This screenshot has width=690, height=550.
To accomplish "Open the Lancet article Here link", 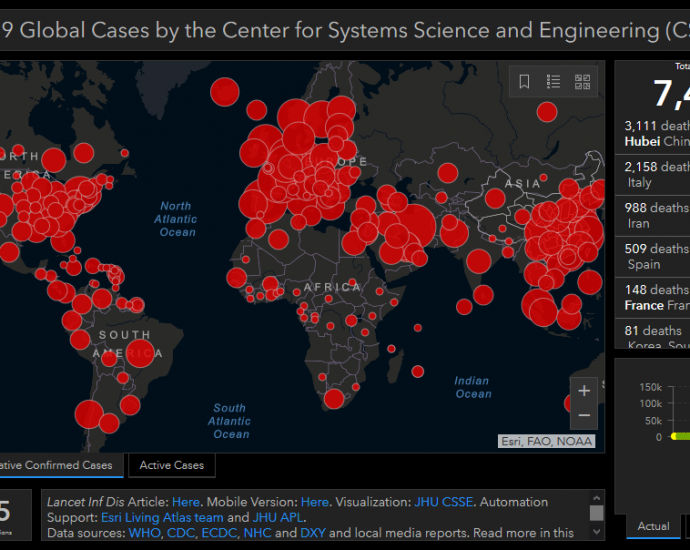I will 186,502.
